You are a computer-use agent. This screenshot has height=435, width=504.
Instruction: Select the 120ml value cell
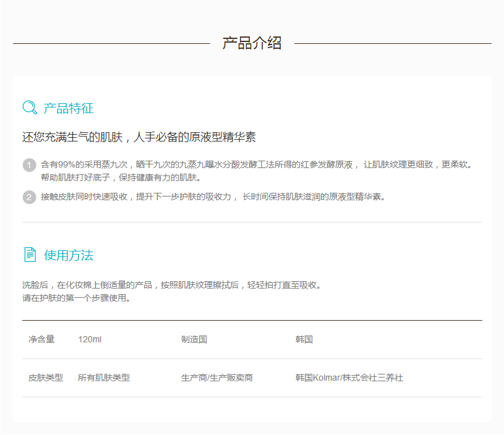click(x=90, y=339)
